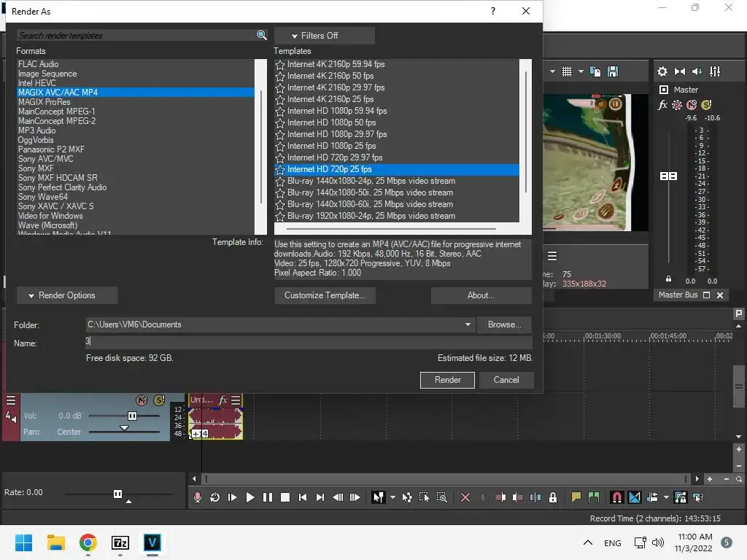
Task: Click preview Overlays grid icon
Action: point(566,71)
